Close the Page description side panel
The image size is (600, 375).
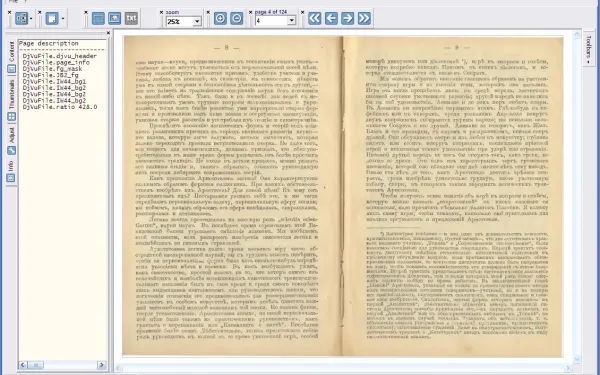[x=108, y=33]
